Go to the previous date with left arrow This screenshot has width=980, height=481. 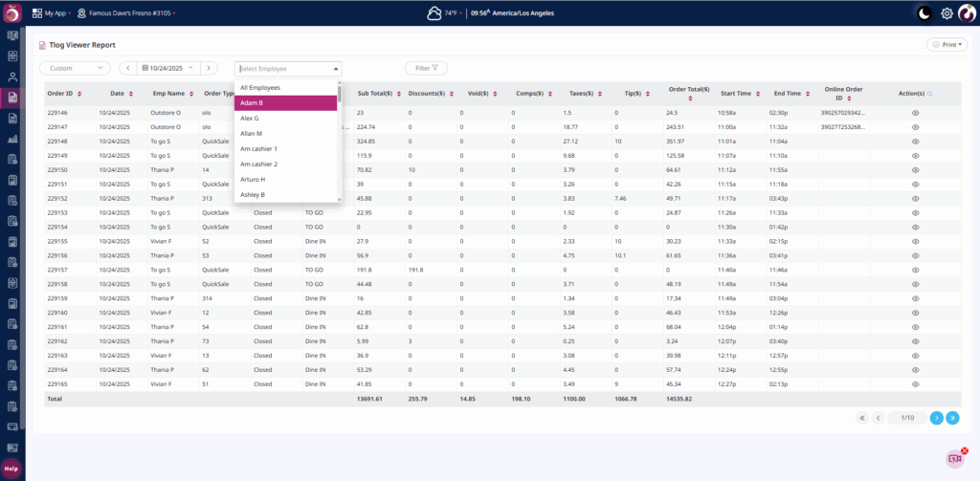(126, 68)
